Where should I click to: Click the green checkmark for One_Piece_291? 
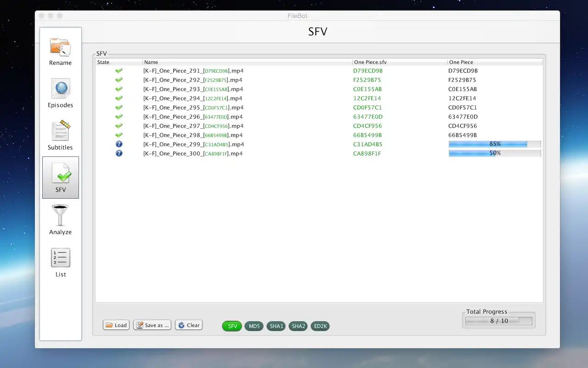tap(119, 71)
